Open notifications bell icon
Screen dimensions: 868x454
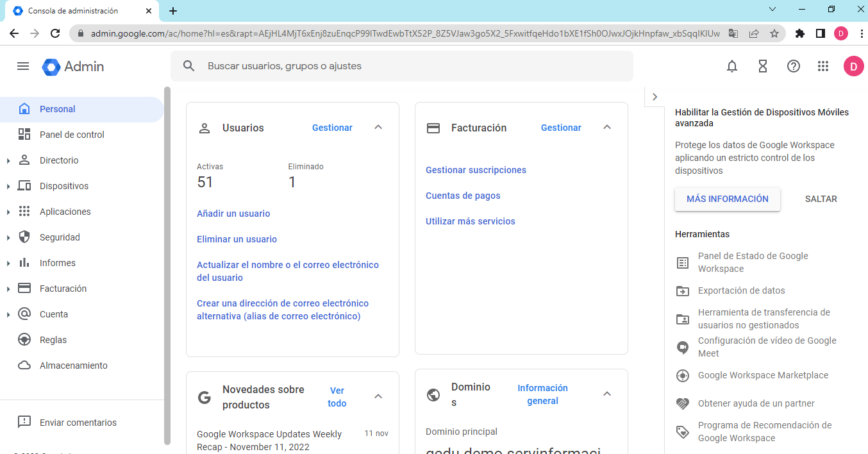[732, 66]
